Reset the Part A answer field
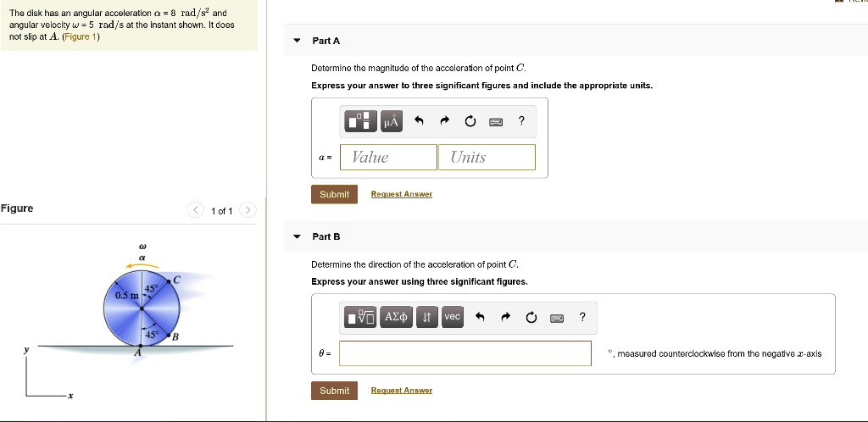Image resolution: width=868 pixels, height=422 pixels. coord(470,121)
